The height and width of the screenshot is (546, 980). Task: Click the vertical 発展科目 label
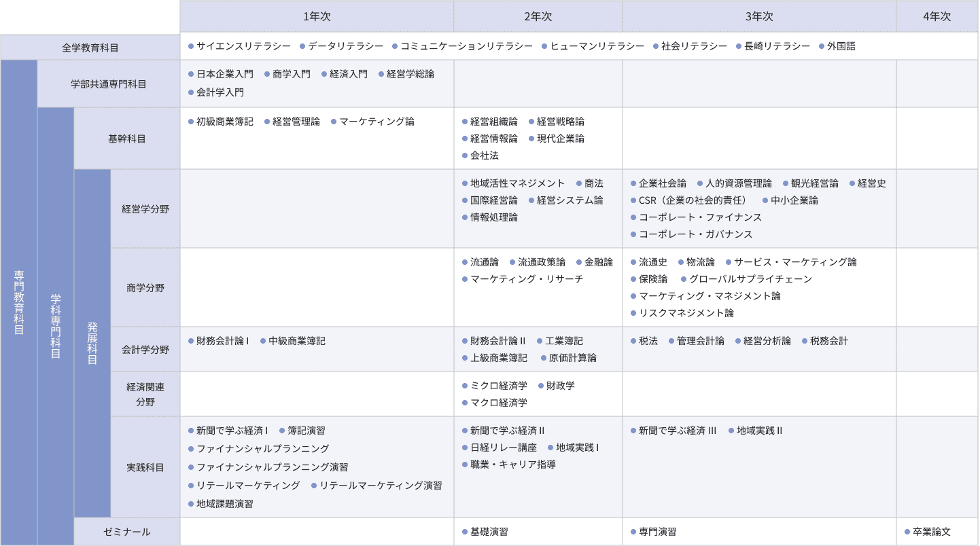pos(92,344)
